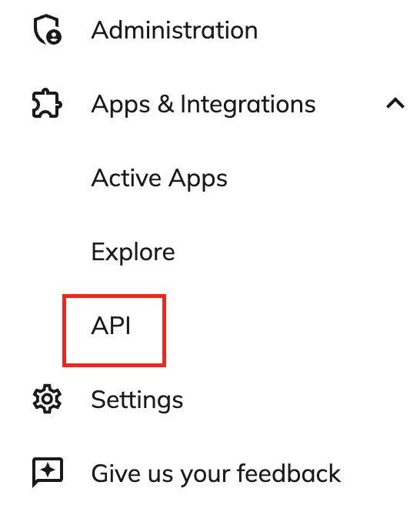Click the Administration shield icon

47,29
